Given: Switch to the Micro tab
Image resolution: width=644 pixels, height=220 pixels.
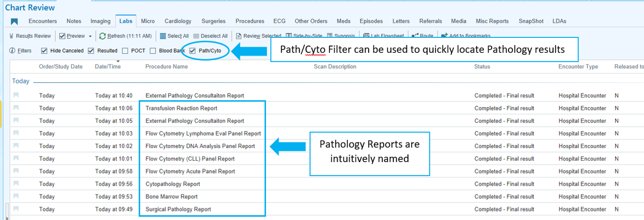Looking at the screenshot, I should tap(148, 21).
